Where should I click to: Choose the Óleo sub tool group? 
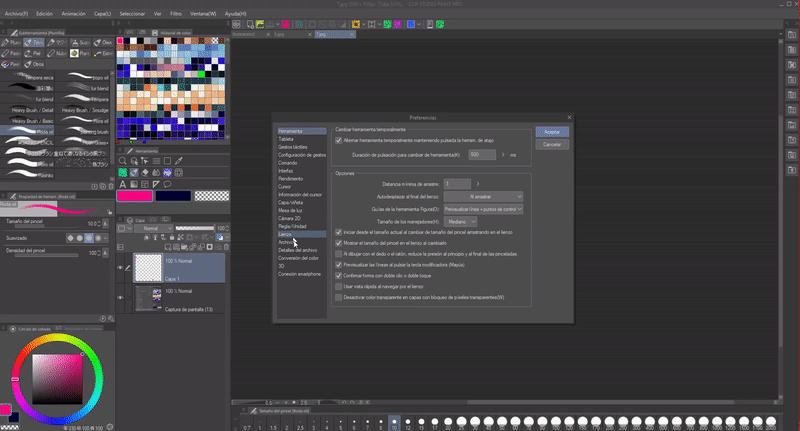104,43
